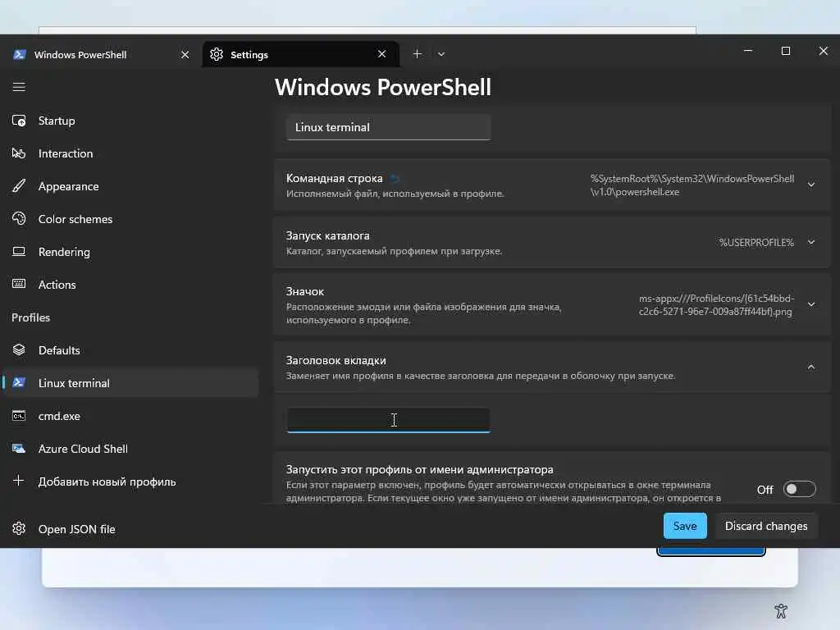
Task: Minimize the Terminal window
Action: click(x=748, y=51)
